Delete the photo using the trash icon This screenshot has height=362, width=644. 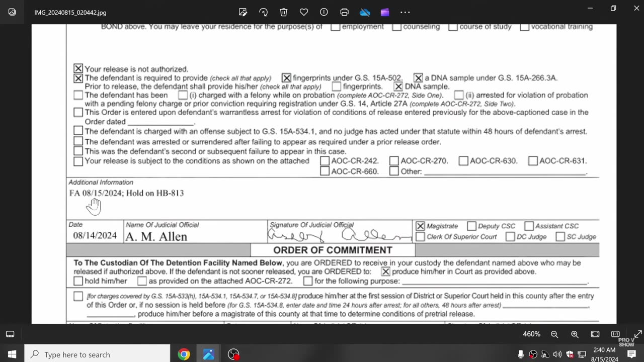point(284,12)
